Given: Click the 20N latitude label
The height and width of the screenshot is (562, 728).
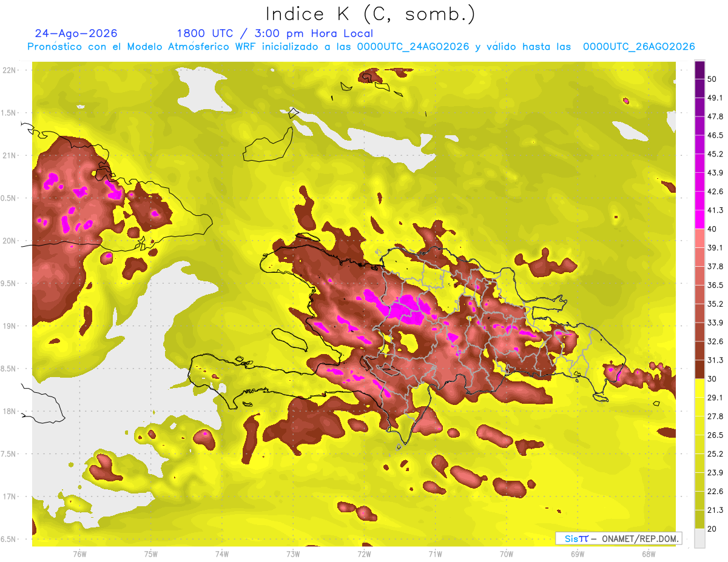Looking at the screenshot, I should [10, 241].
